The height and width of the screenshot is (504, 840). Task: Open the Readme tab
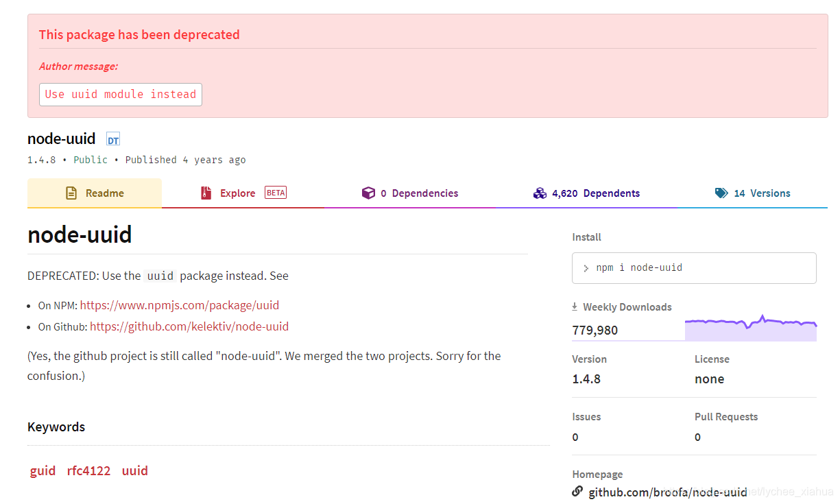(x=95, y=193)
